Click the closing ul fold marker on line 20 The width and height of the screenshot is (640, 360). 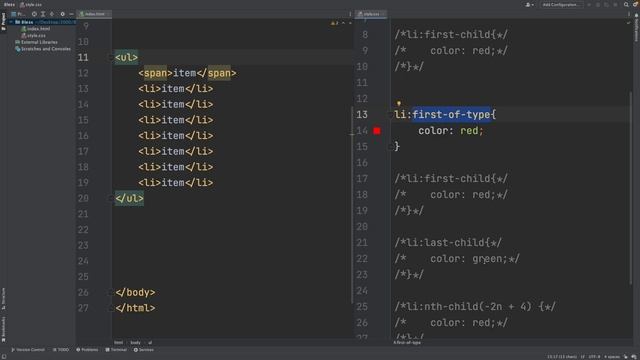tap(111, 198)
